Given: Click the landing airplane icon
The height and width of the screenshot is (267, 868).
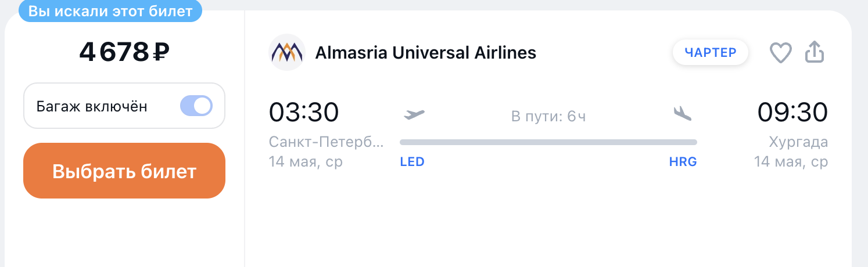Looking at the screenshot, I should tap(683, 114).
